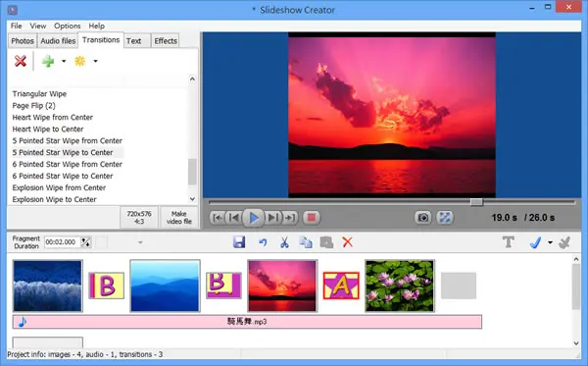Open dropdown arrow beside blue checkmark

coord(550,242)
